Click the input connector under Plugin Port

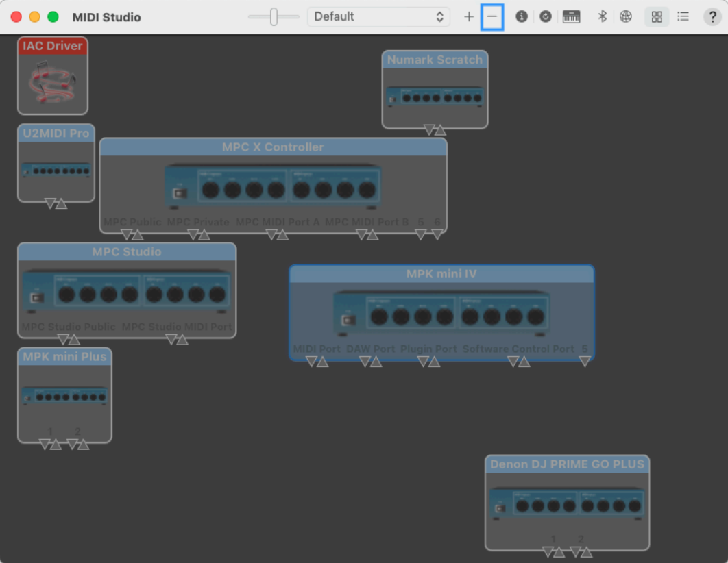(x=434, y=362)
